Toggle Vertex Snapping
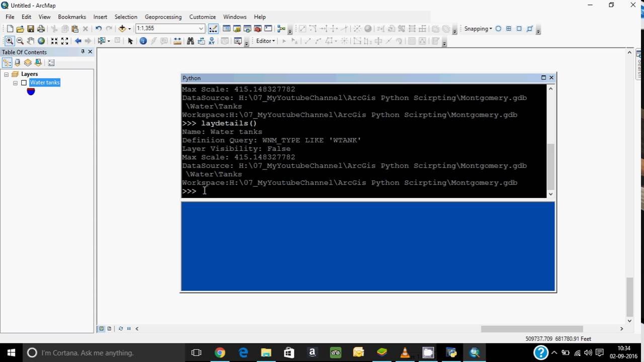This screenshot has width=644, height=362. 519,29
